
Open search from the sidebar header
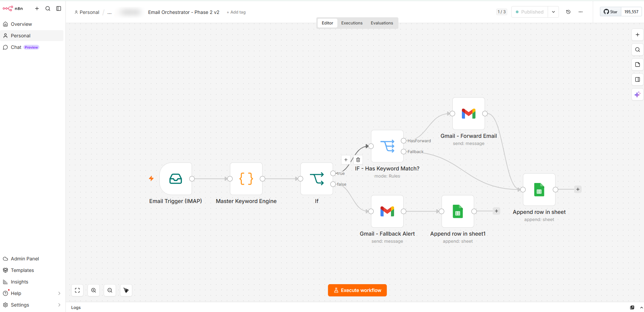48,8
